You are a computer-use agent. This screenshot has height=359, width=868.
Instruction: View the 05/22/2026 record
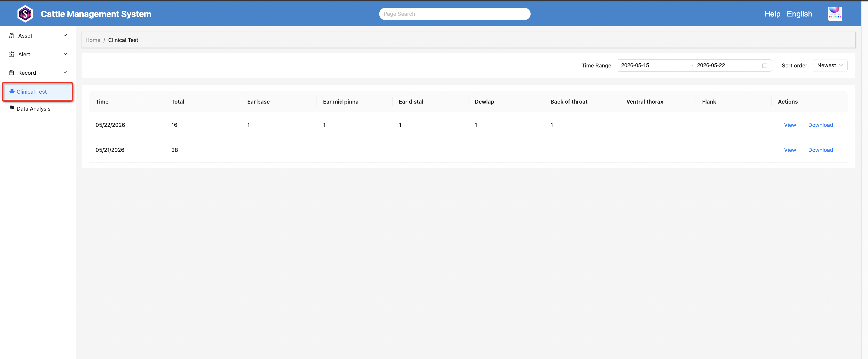point(790,125)
